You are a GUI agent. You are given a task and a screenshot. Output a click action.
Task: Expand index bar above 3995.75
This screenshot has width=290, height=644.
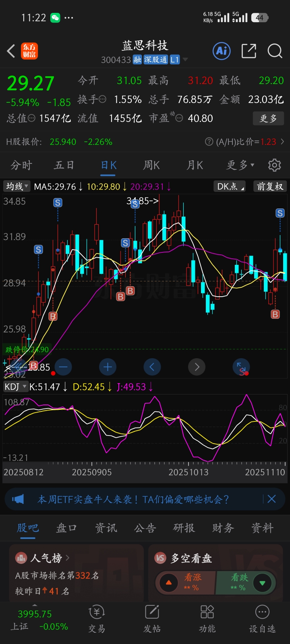click(x=35, y=605)
